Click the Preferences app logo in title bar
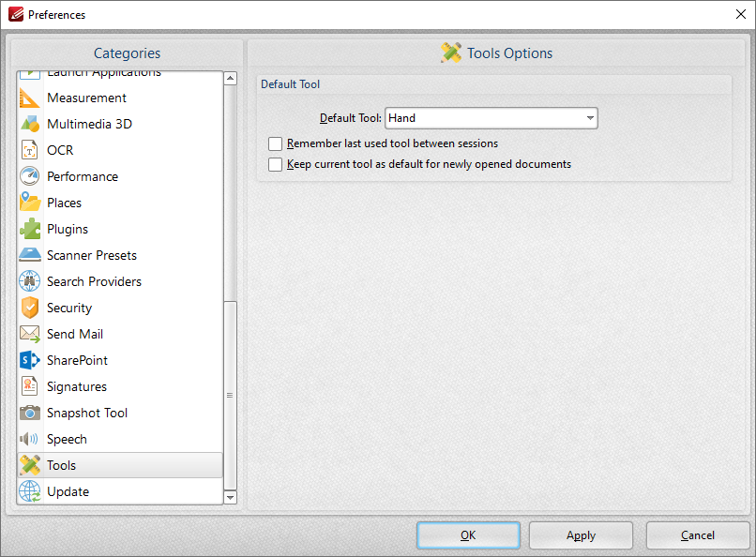Viewport: 756px width, 557px height. click(x=15, y=14)
